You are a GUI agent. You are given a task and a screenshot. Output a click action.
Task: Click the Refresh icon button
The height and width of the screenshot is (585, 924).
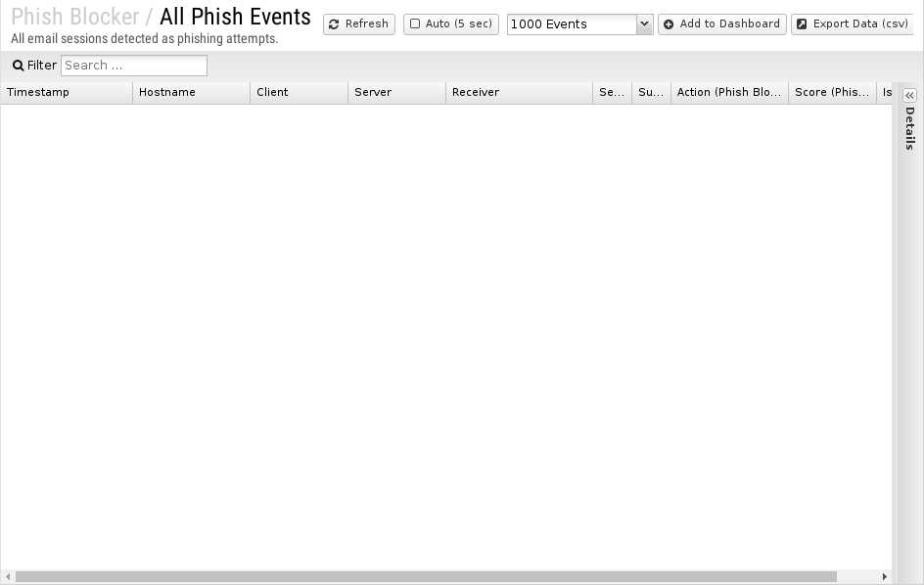(334, 24)
